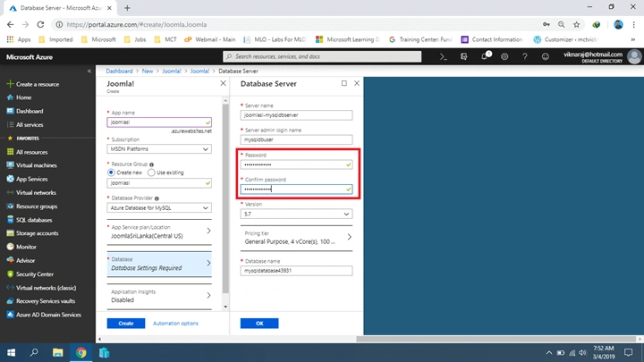Image resolution: width=644 pixels, height=362 pixels.
Task: Open taskbar search magnifier
Action: 34,352
